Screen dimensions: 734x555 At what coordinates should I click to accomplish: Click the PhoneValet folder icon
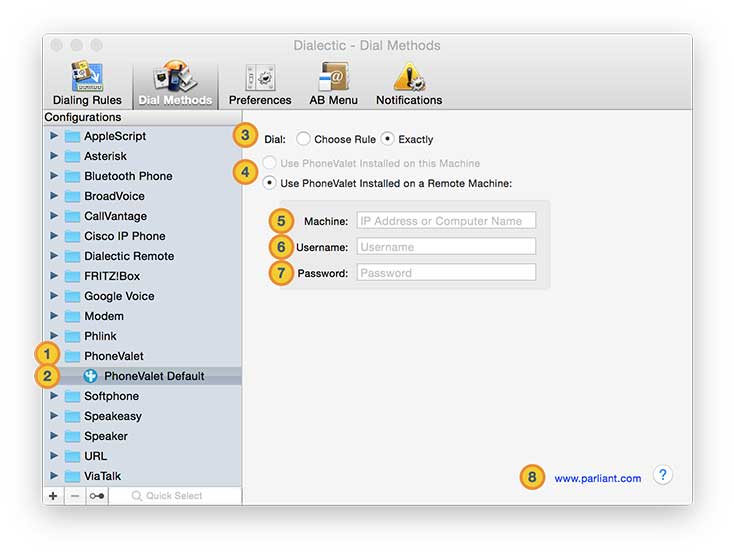click(x=72, y=357)
